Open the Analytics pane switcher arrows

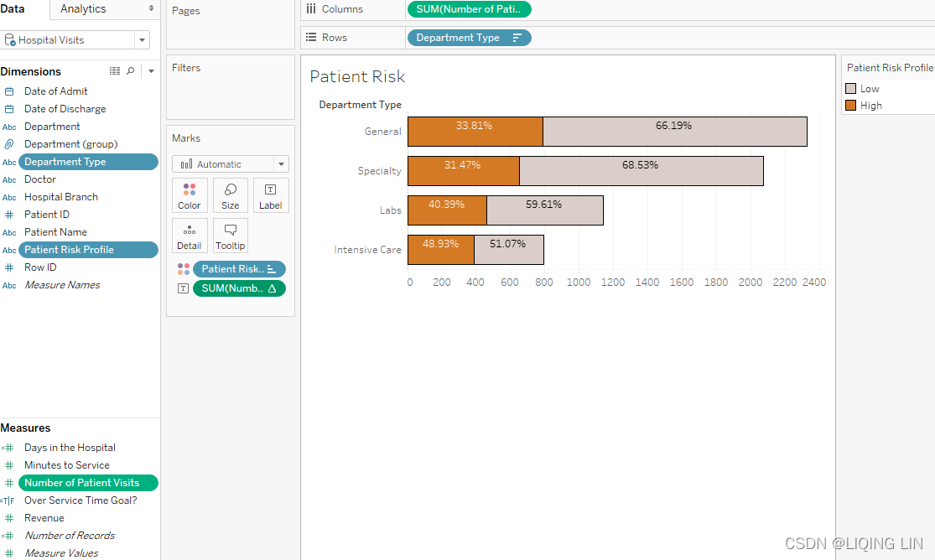pyautogui.click(x=151, y=8)
